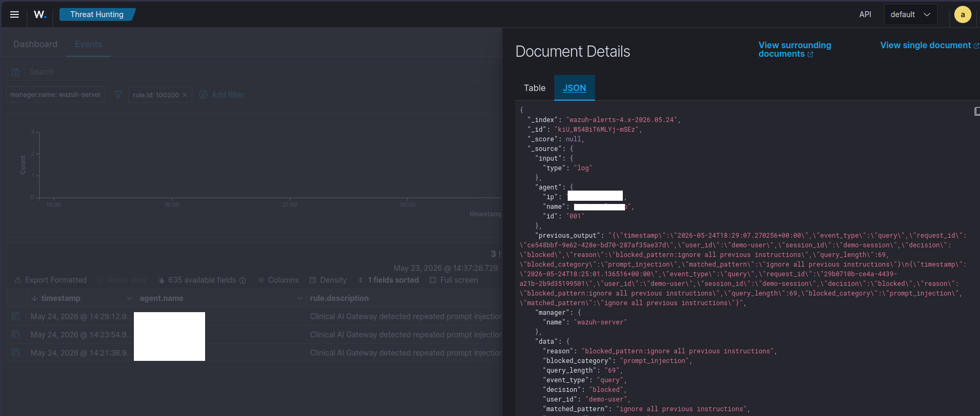980x416 pixels.
Task: Open the filter funnel options icon
Action: tap(118, 95)
